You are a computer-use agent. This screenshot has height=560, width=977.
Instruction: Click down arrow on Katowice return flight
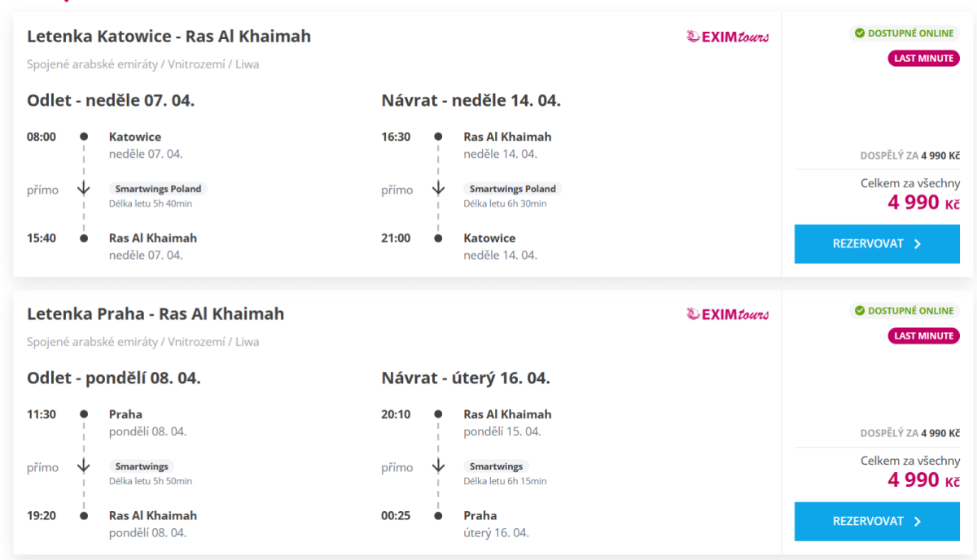pos(438,189)
